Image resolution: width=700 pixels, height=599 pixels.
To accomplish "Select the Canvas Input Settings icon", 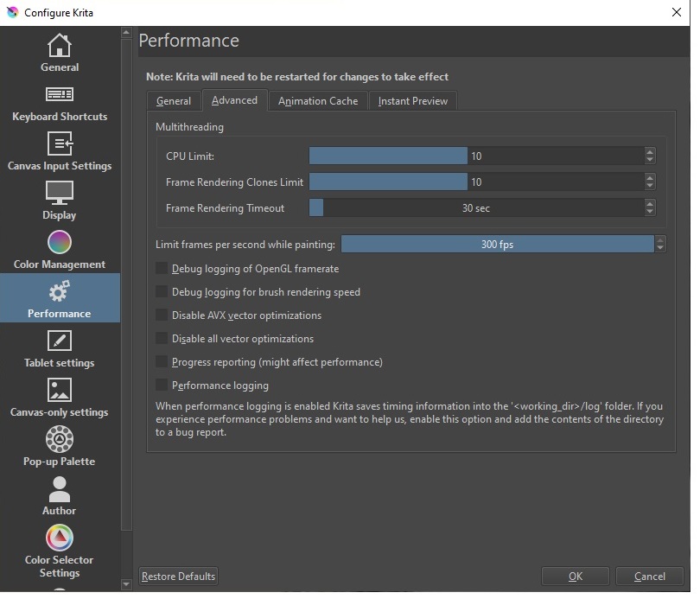I will 60,143.
